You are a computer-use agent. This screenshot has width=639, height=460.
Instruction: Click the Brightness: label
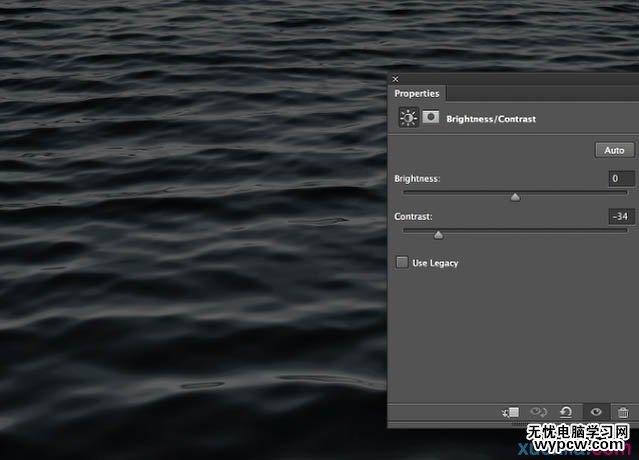click(x=417, y=178)
